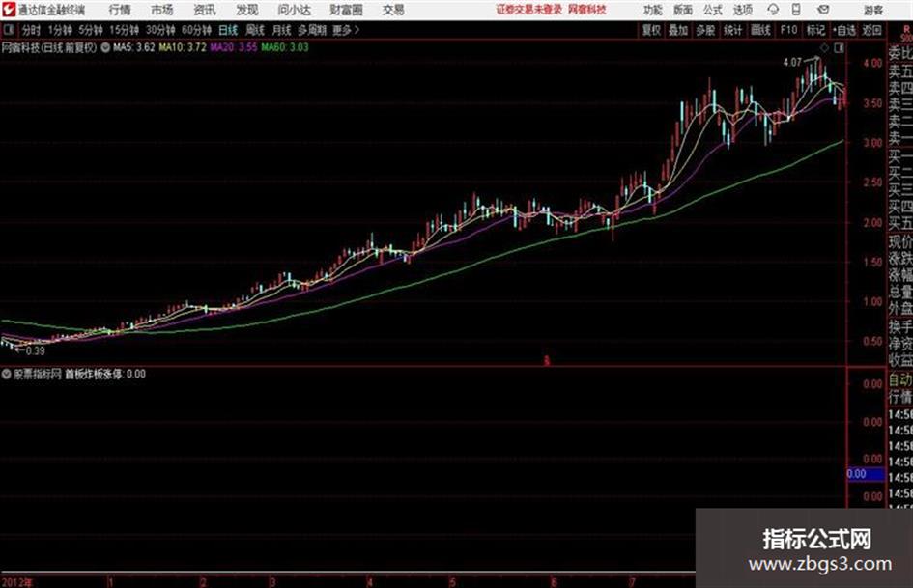Click the 0.39 low price marker
This screenshot has height=588, width=913.
[x=36, y=351]
